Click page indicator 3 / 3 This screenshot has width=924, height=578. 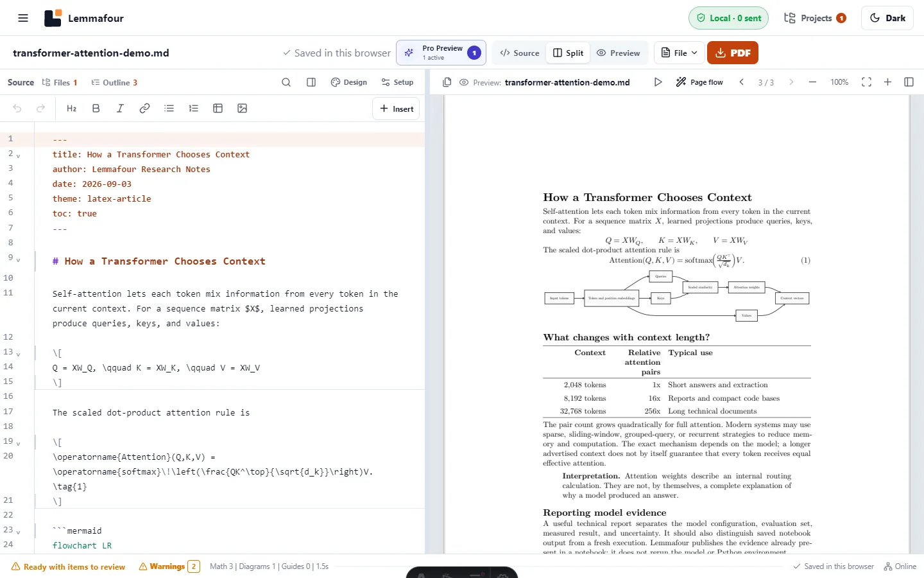tap(766, 82)
